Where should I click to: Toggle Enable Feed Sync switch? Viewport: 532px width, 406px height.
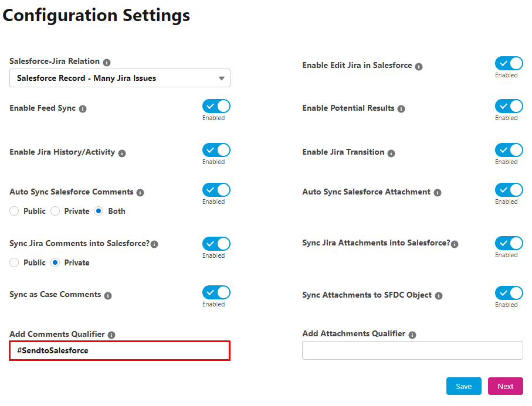216,106
